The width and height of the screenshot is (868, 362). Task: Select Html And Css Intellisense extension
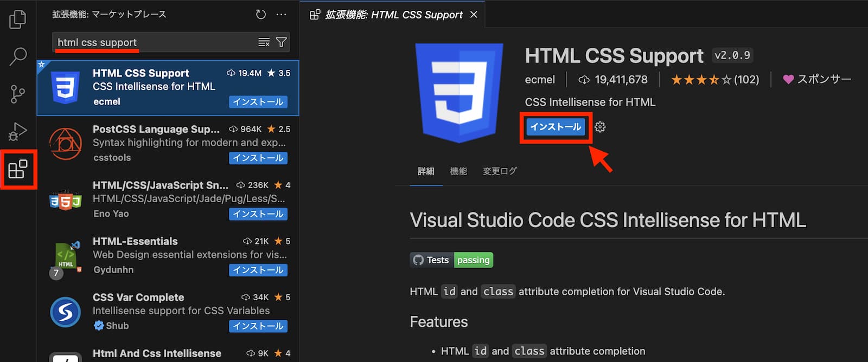(x=168, y=352)
